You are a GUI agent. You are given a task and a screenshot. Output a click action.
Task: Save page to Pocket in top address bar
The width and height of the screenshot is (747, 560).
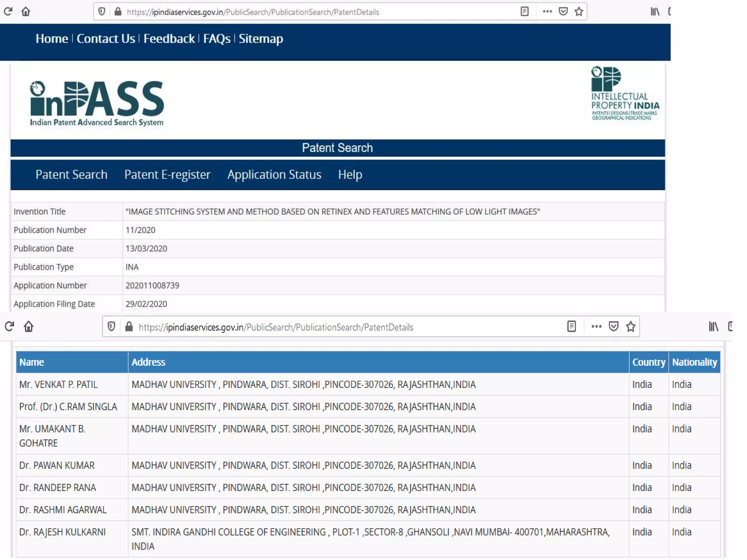pyautogui.click(x=563, y=12)
